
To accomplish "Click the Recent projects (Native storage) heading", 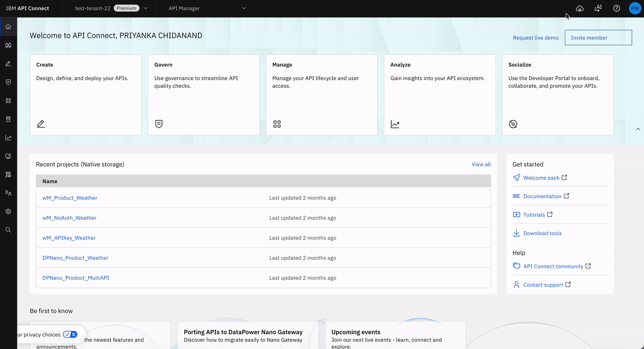I will pyautogui.click(x=80, y=164).
